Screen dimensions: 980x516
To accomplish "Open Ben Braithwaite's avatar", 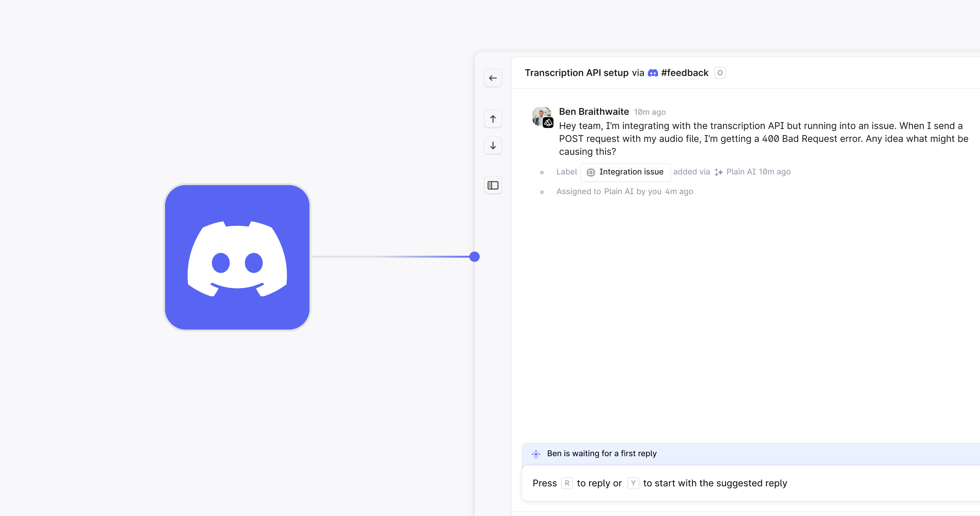I will click(x=542, y=117).
